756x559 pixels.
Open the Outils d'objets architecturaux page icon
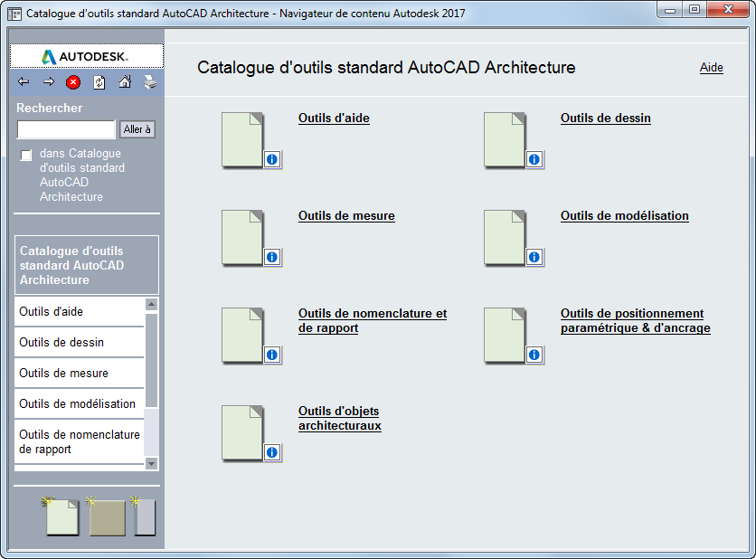(x=242, y=432)
